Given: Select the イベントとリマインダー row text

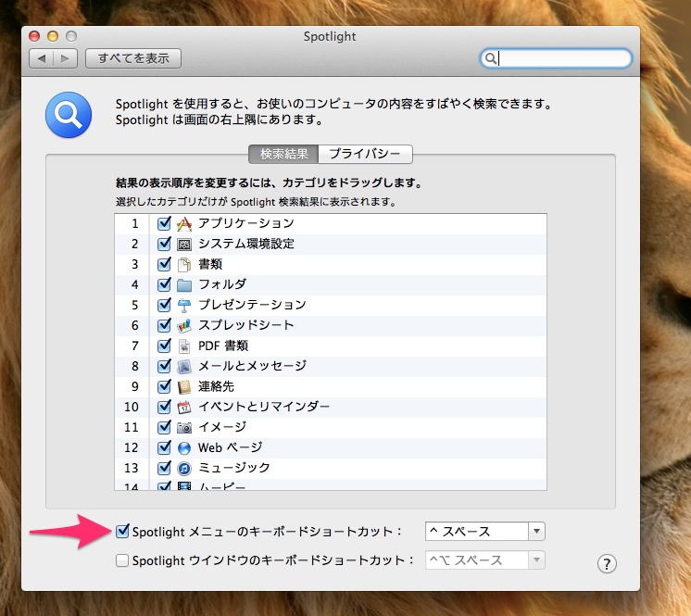Looking at the screenshot, I should click(264, 407).
